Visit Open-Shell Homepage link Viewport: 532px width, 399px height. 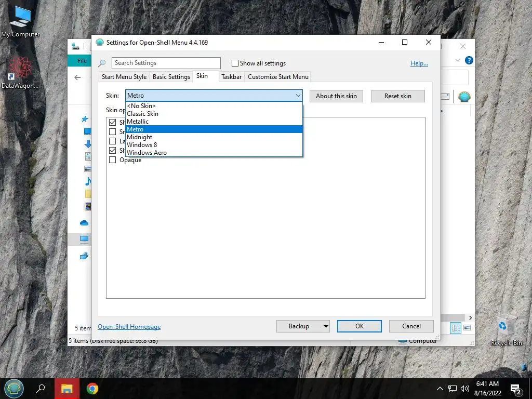[x=129, y=327]
